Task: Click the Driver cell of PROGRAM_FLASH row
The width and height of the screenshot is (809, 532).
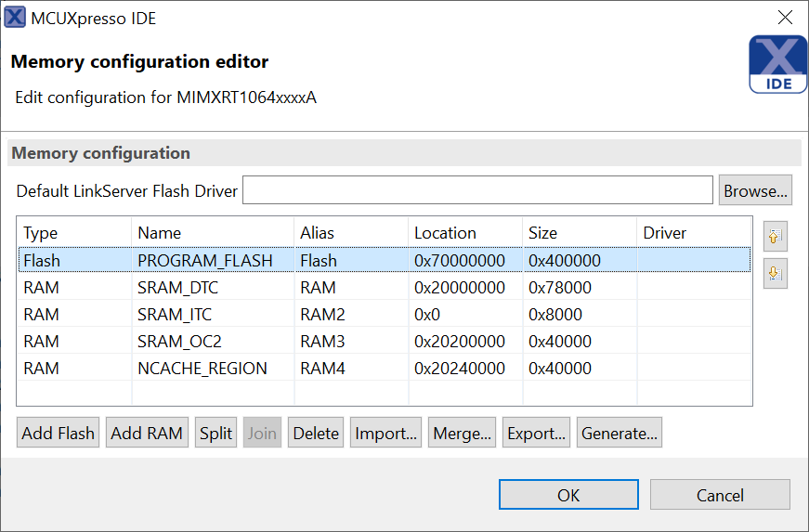Action: click(693, 261)
